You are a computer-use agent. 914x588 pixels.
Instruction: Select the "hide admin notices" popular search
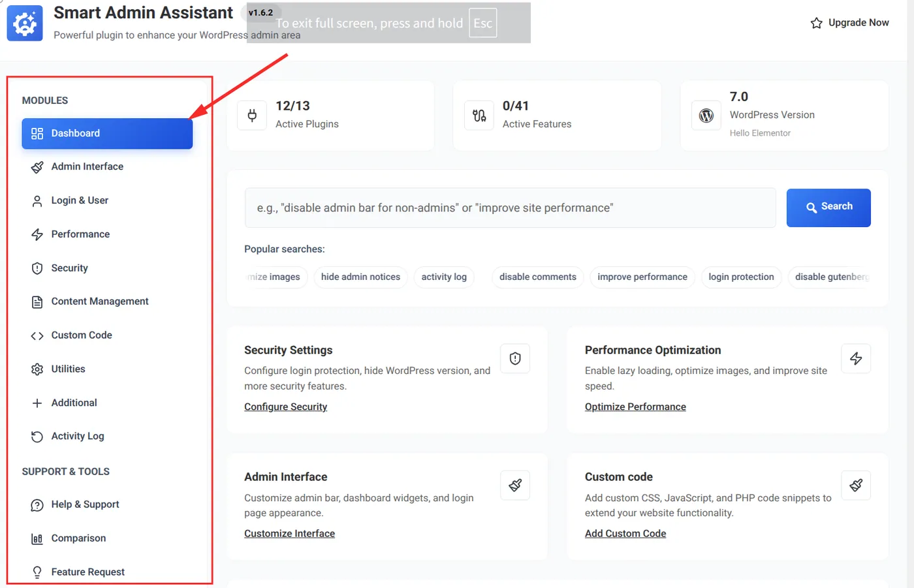pos(360,277)
